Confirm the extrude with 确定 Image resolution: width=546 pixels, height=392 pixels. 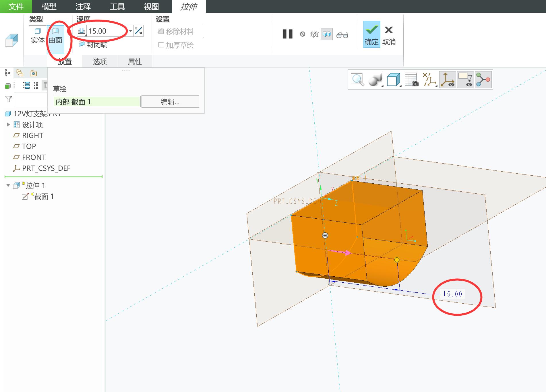click(x=371, y=34)
